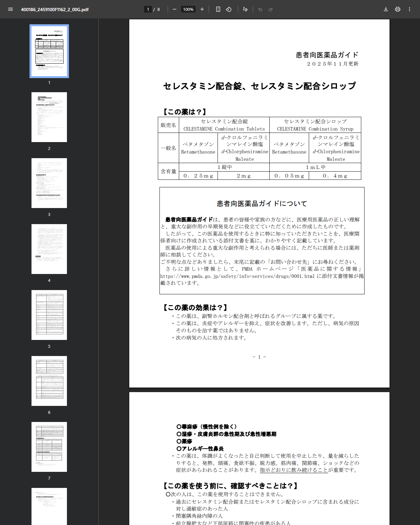Open page 4 thumbnail
This screenshot has width=420, height=525.
click(x=49, y=249)
